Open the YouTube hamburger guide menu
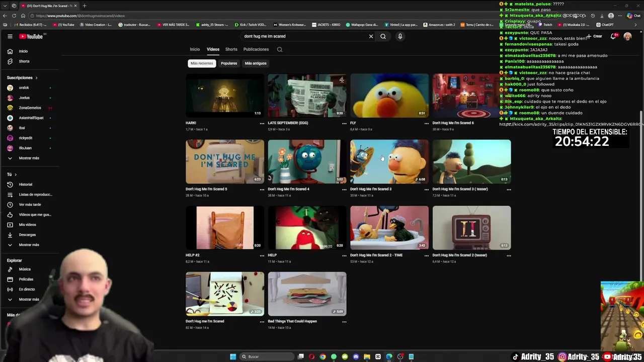Screen dimensions: 644x362 [10, 36]
